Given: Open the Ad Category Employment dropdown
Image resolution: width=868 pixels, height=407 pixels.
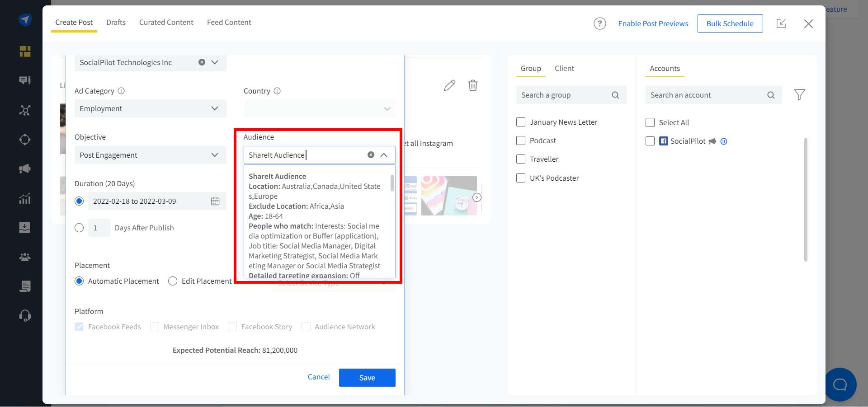Looking at the screenshot, I should (x=151, y=108).
